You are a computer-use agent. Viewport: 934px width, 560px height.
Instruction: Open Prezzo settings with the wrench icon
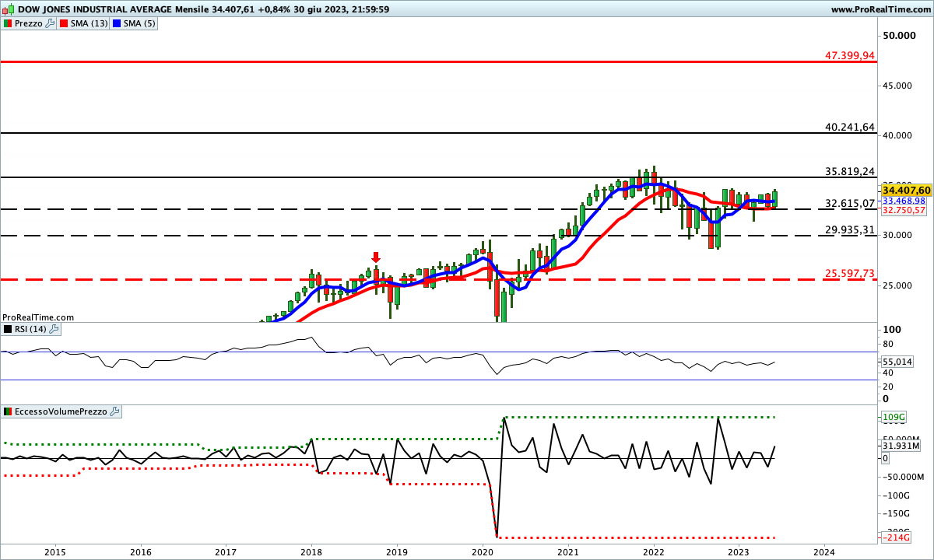50,23
